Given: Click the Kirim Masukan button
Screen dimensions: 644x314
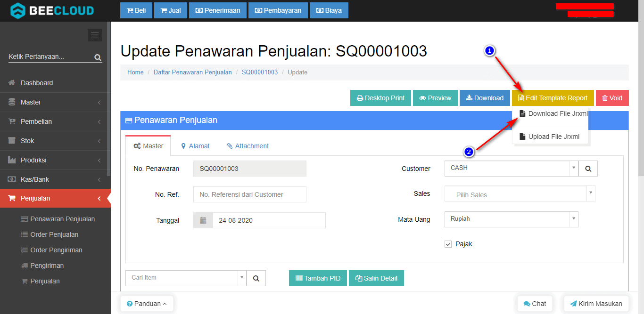Looking at the screenshot, I should pos(596,304).
